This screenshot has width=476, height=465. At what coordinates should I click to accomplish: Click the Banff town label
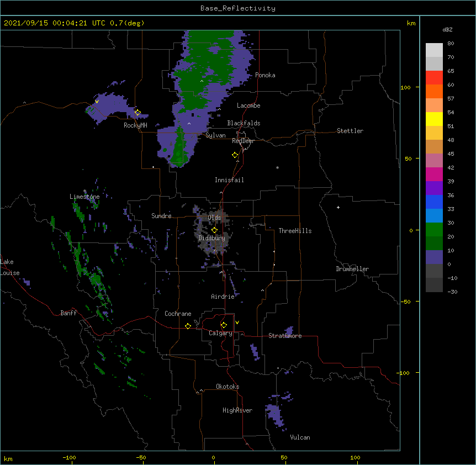click(68, 313)
